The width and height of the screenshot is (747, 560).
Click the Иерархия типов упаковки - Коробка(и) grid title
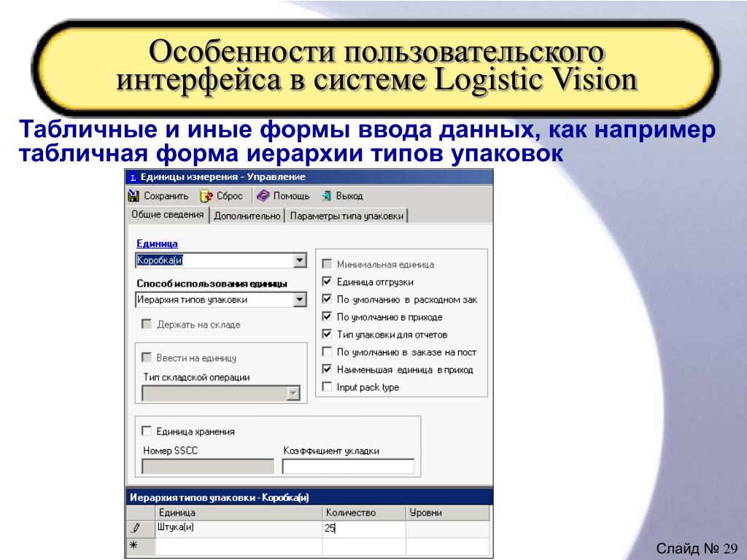[220, 497]
